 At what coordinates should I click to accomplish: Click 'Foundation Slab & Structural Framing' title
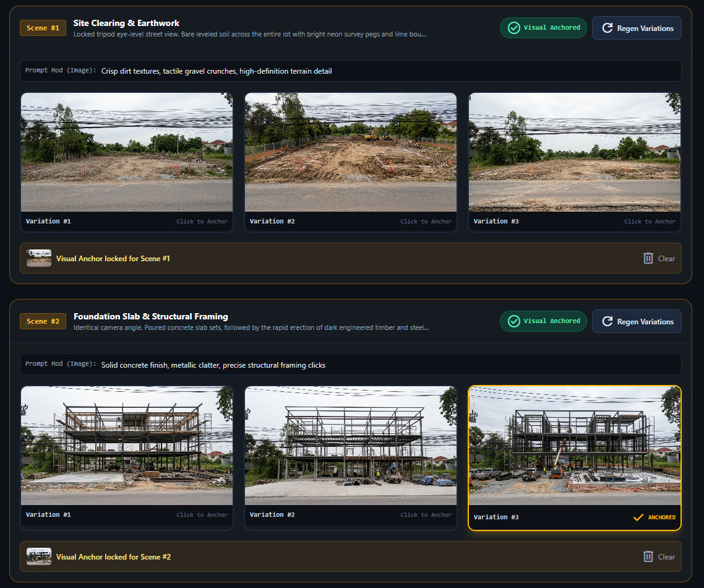[x=151, y=316]
